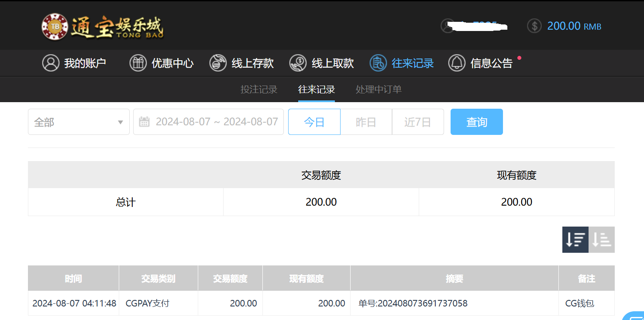Click the dollar balance icon

(x=534, y=26)
